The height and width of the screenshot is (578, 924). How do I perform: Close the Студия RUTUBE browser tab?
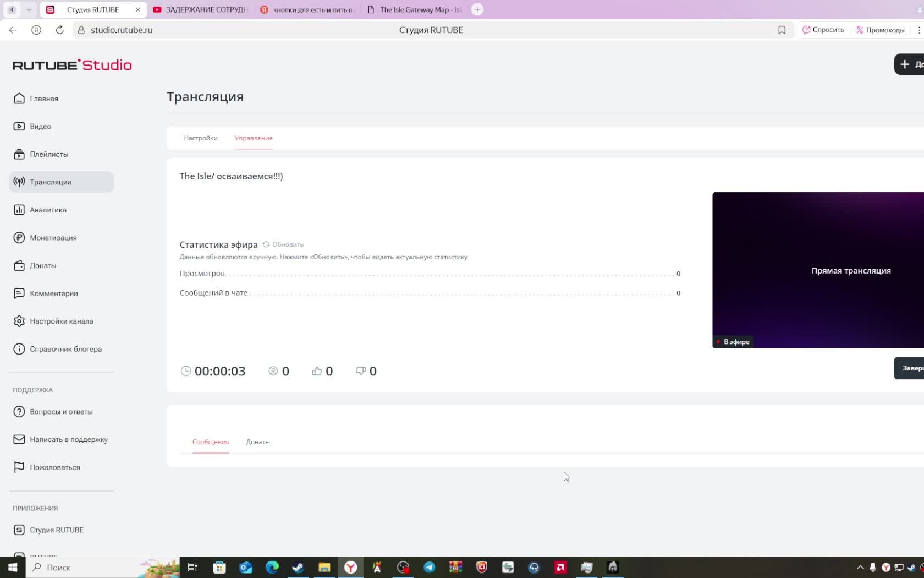137,9
